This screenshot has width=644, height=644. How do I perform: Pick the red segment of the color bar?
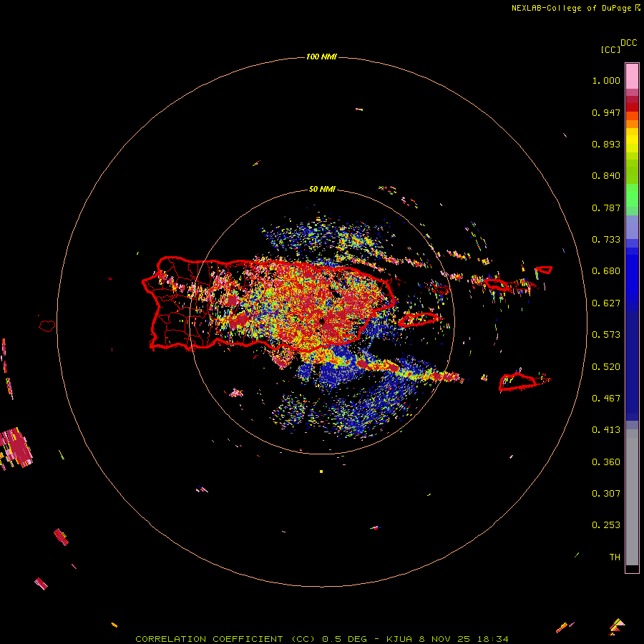coord(632,107)
